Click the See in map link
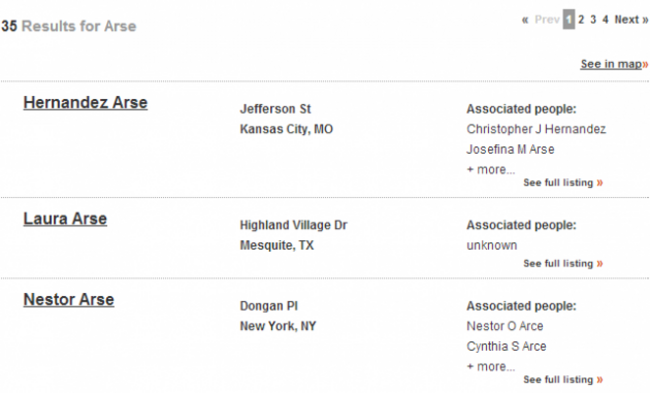This screenshot has width=650, height=393. tap(611, 64)
